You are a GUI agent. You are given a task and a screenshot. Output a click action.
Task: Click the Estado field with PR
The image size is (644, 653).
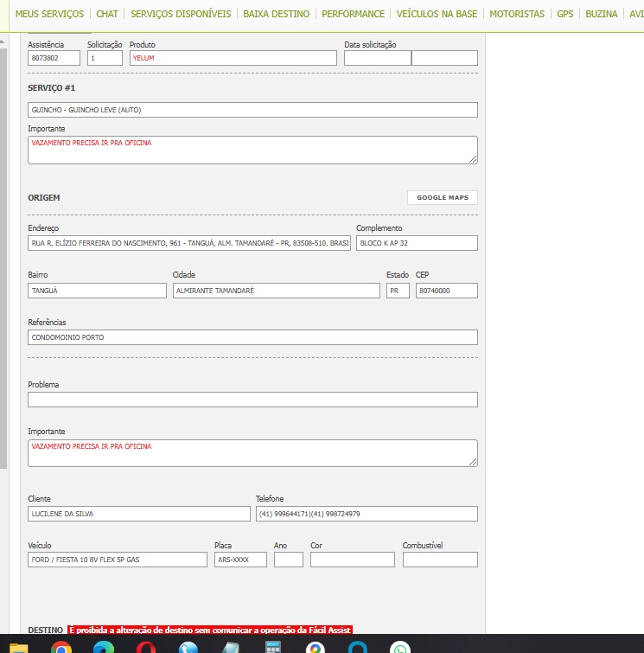398,291
